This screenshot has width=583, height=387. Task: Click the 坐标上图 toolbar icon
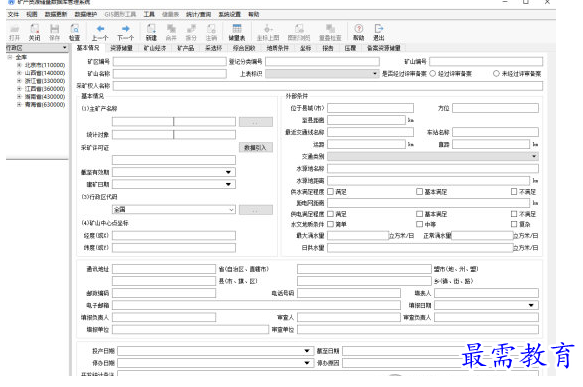click(268, 32)
